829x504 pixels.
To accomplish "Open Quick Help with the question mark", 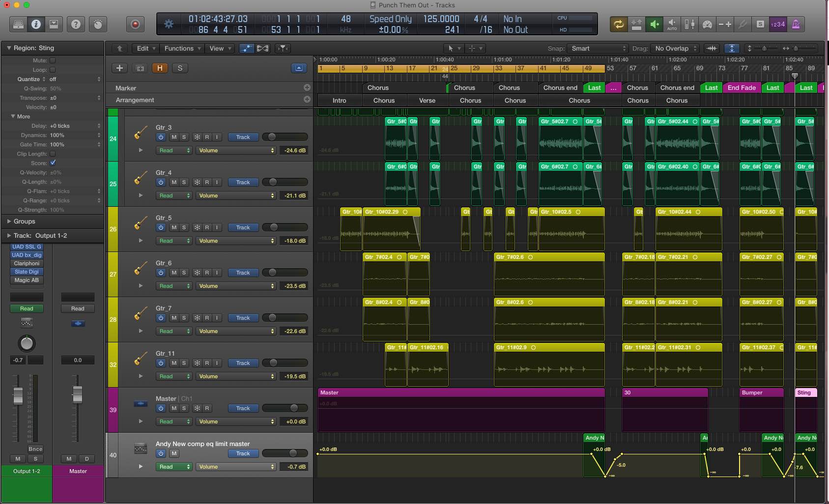I will click(x=76, y=24).
